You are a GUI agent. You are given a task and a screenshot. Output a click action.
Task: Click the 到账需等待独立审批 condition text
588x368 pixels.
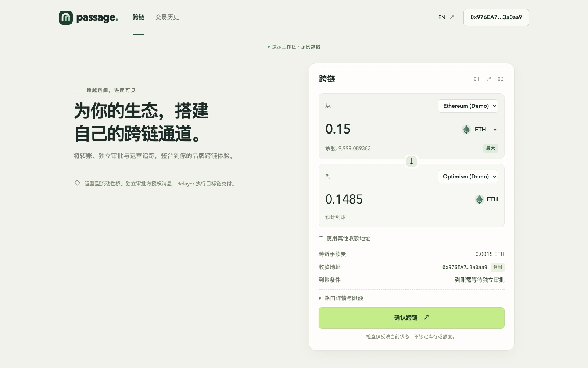click(480, 280)
